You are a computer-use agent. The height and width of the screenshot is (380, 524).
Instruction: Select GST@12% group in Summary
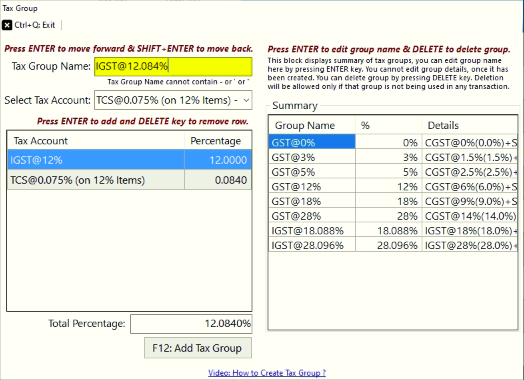tap(393, 186)
